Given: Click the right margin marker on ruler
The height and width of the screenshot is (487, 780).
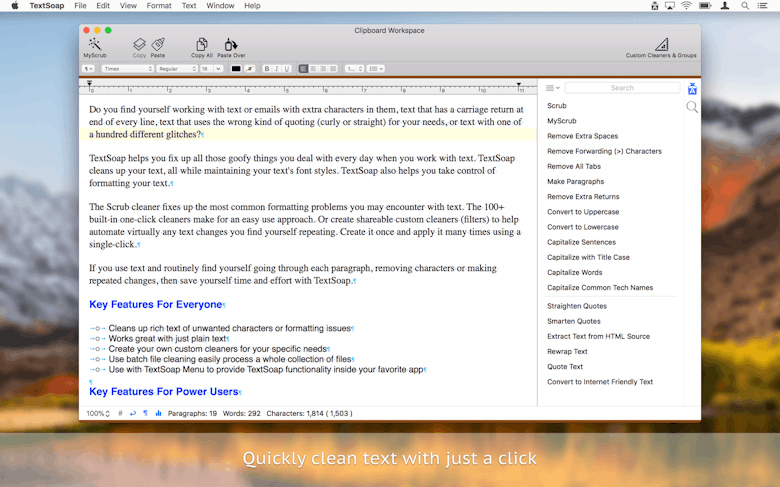Looking at the screenshot, I should tap(519, 85).
